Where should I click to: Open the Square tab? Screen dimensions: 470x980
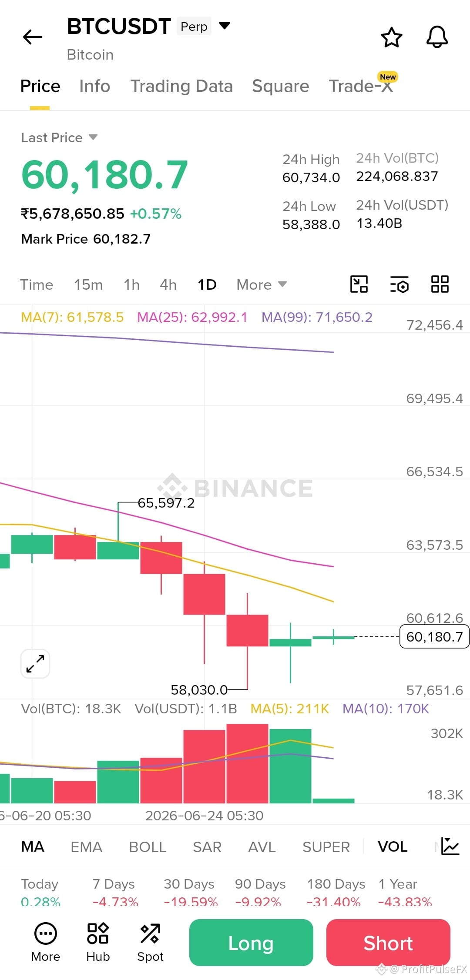pyautogui.click(x=280, y=86)
